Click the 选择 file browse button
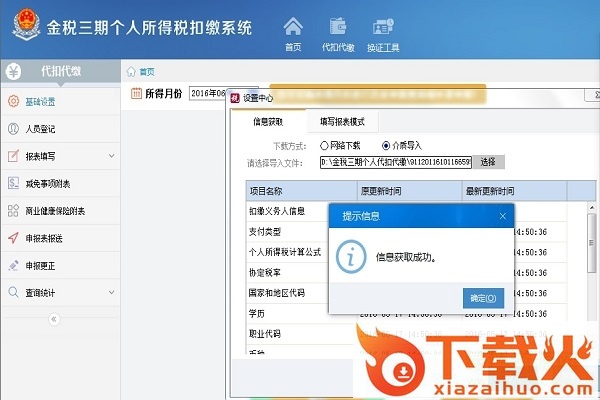The image size is (600, 400). tap(487, 161)
